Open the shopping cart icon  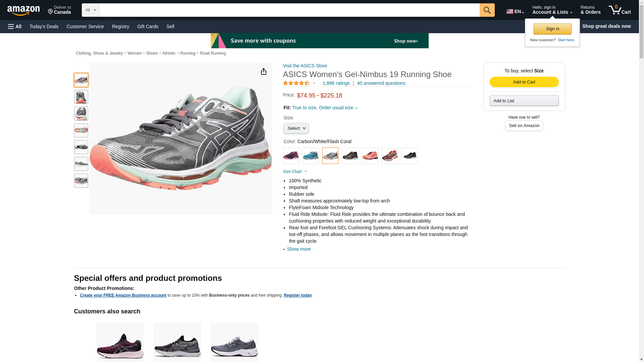point(619,10)
